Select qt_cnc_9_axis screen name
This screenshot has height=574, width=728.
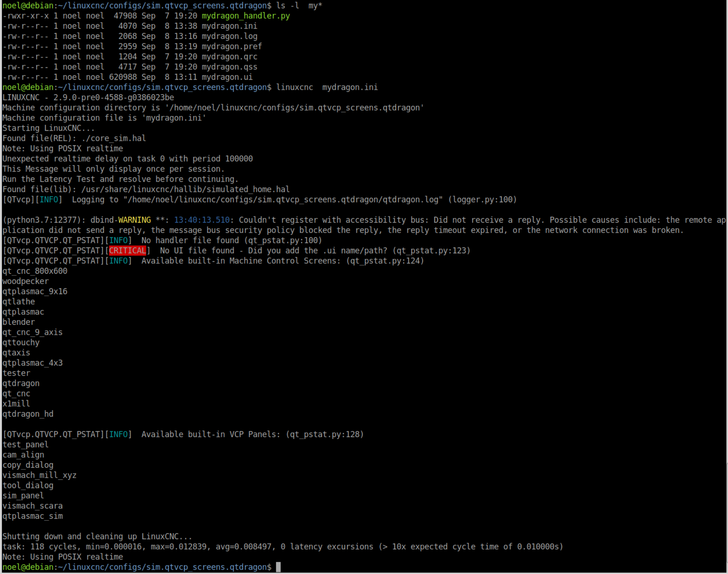point(32,332)
